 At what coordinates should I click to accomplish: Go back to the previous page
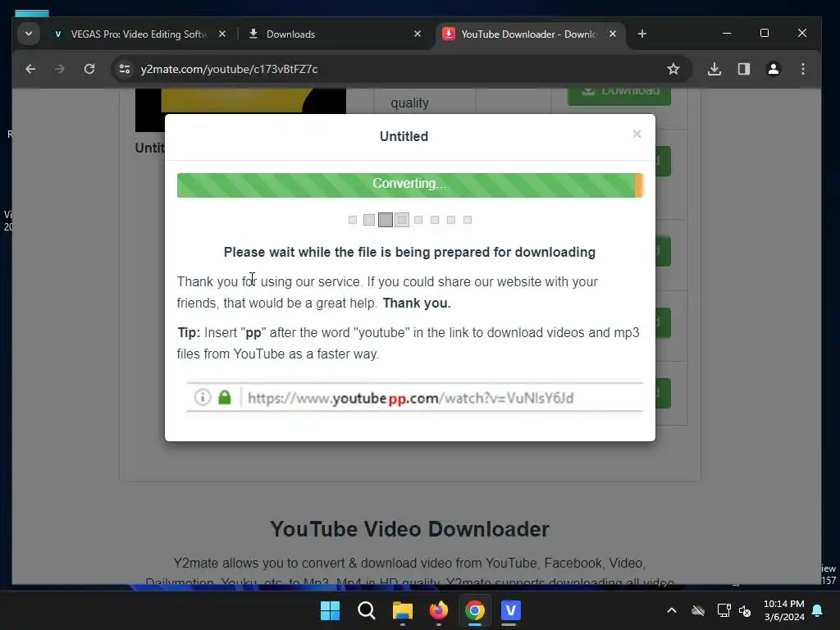pyautogui.click(x=30, y=69)
